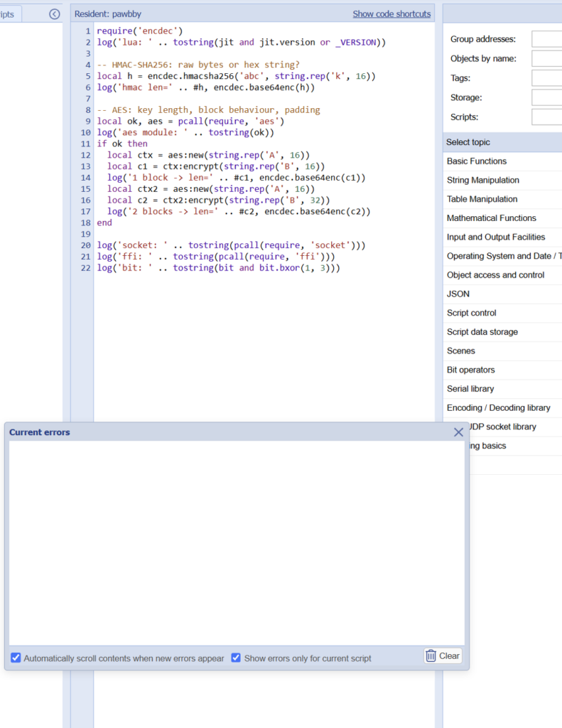Click the HMAC-SHA256 comment on line 4

click(198, 65)
